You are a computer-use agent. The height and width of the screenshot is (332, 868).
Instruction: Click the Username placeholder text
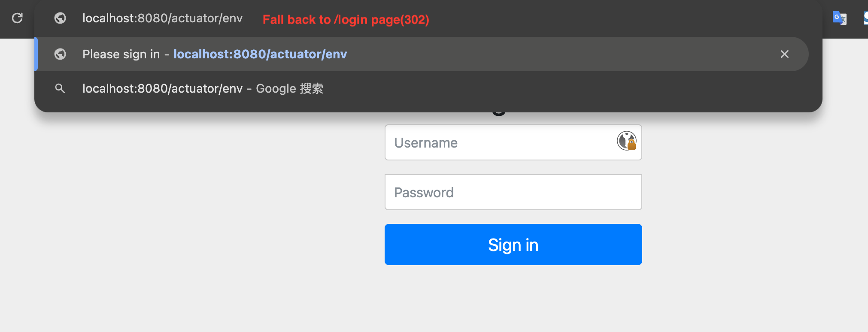tap(426, 143)
